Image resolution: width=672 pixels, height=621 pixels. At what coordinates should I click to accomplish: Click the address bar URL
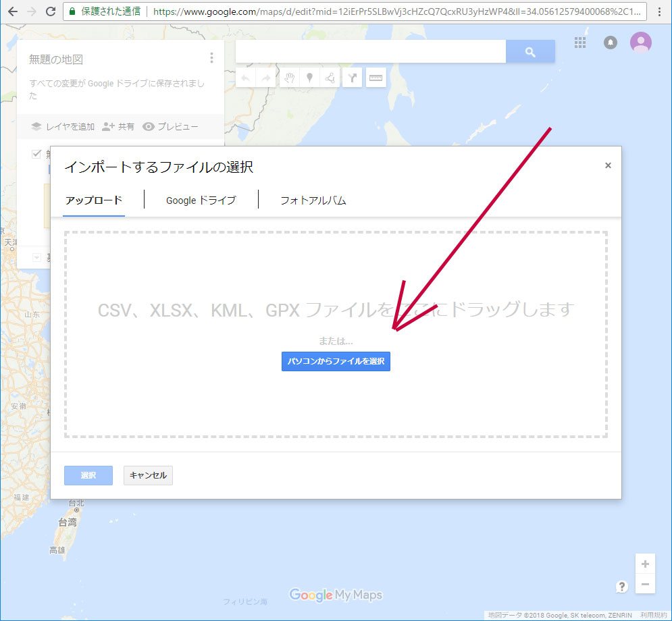pos(397,11)
